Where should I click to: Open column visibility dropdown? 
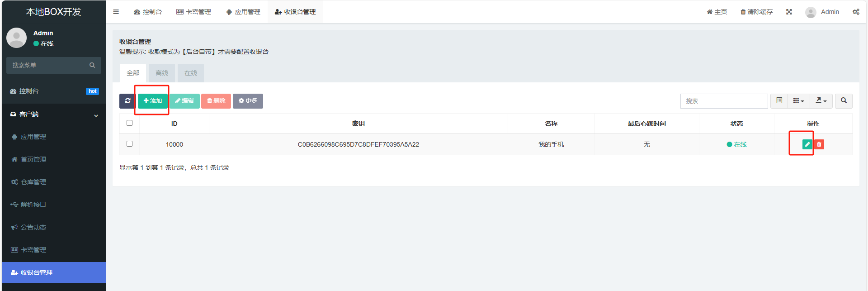point(799,101)
